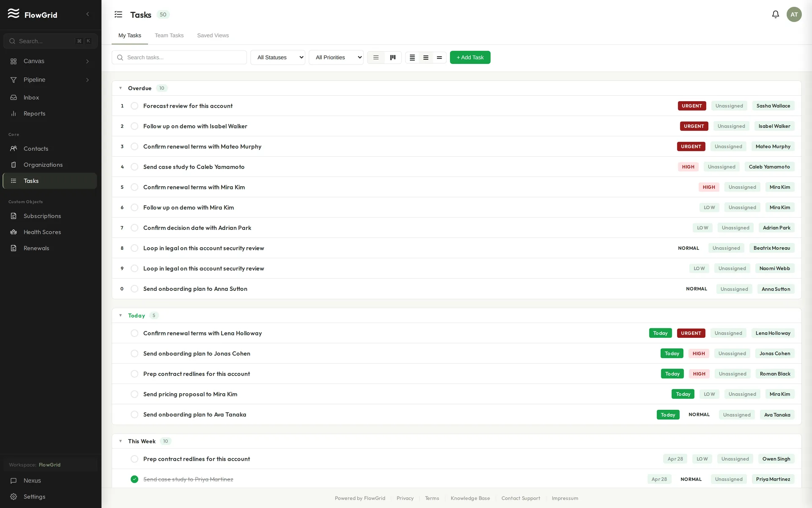Open the Nexus chat icon
812x508 pixels.
(x=14, y=481)
